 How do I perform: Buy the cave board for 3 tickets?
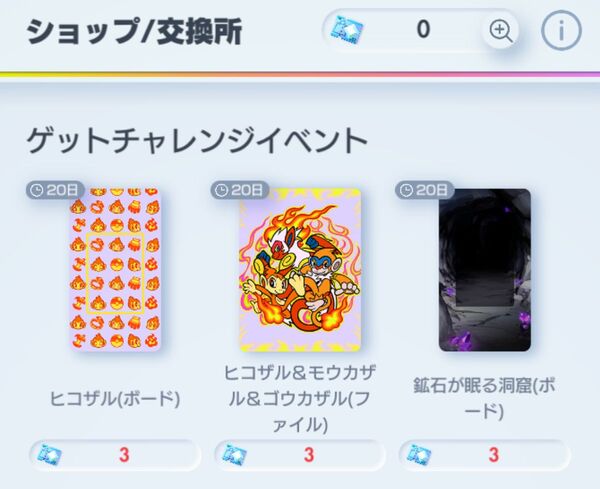coord(484,455)
